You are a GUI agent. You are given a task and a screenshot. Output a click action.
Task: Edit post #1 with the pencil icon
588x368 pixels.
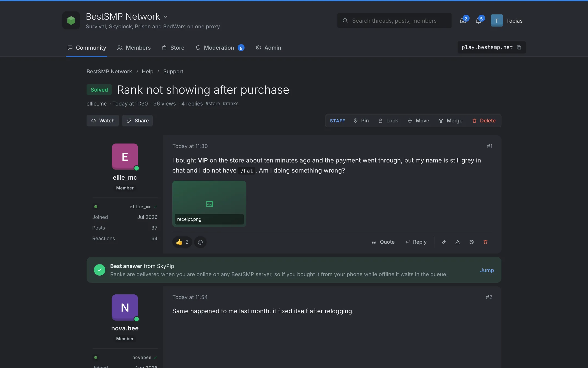444,242
